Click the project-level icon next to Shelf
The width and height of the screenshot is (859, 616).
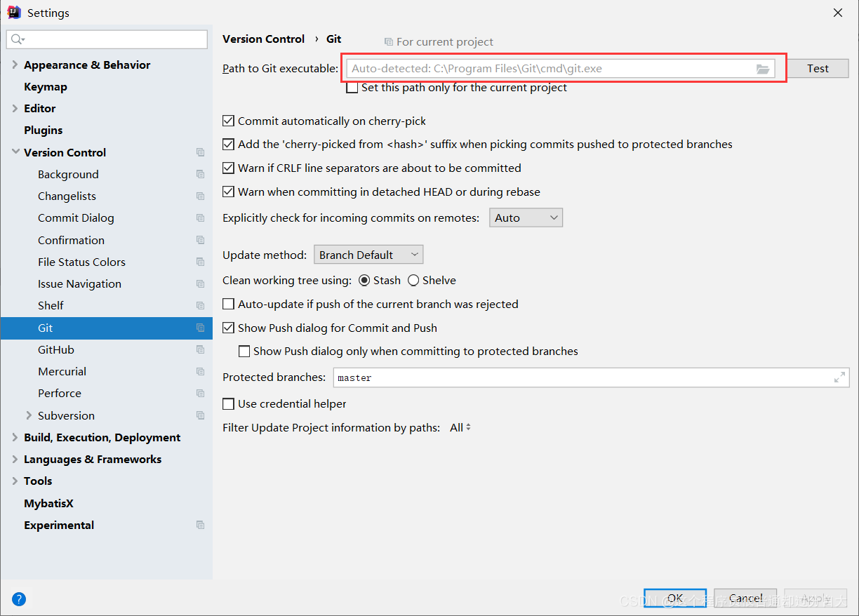click(x=200, y=305)
